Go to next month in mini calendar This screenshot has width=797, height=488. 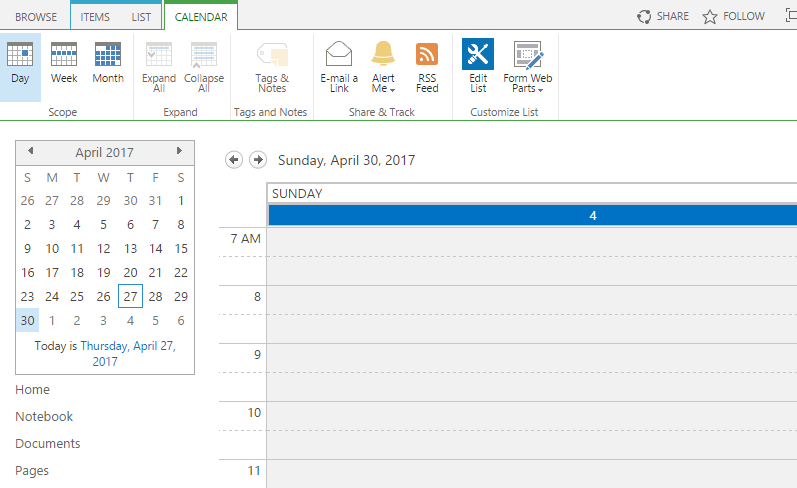pos(179,151)
